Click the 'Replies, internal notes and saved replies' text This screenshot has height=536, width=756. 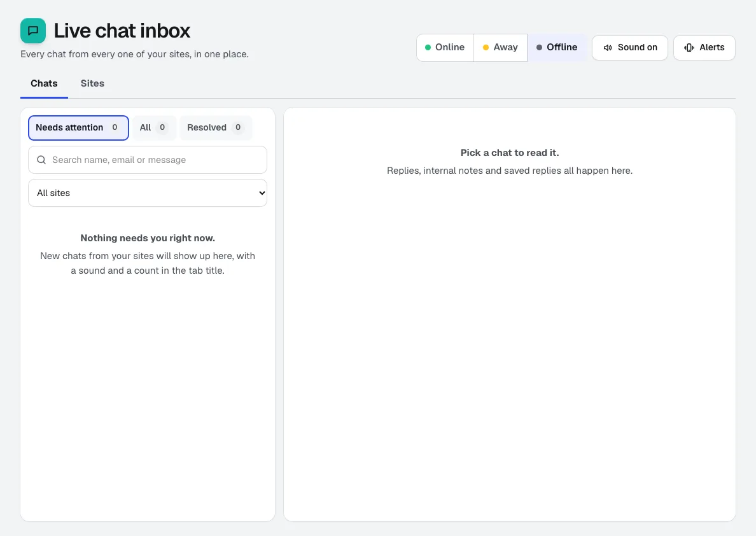click(x=510, y=171)
